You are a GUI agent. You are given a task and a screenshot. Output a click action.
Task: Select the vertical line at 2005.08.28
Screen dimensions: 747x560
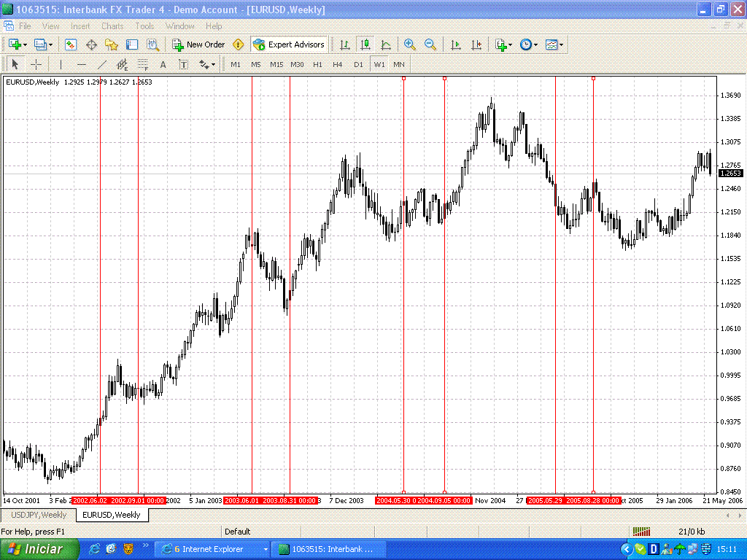point(593,286)
